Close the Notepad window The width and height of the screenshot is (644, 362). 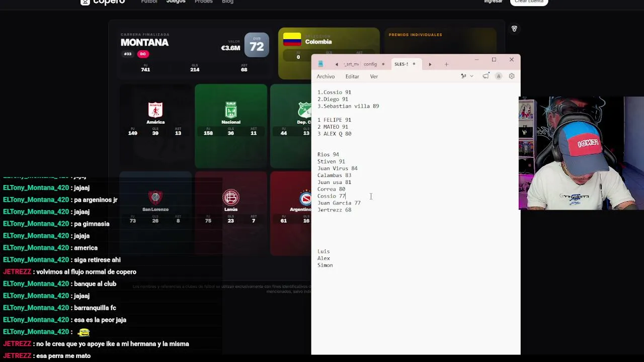click(512, 60)
